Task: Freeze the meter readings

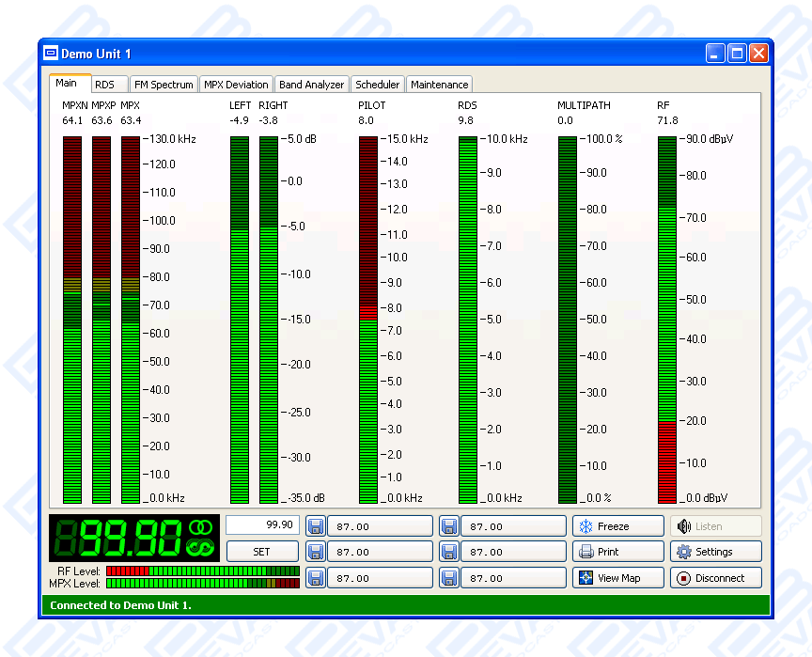Action: [x=617, y=526]
